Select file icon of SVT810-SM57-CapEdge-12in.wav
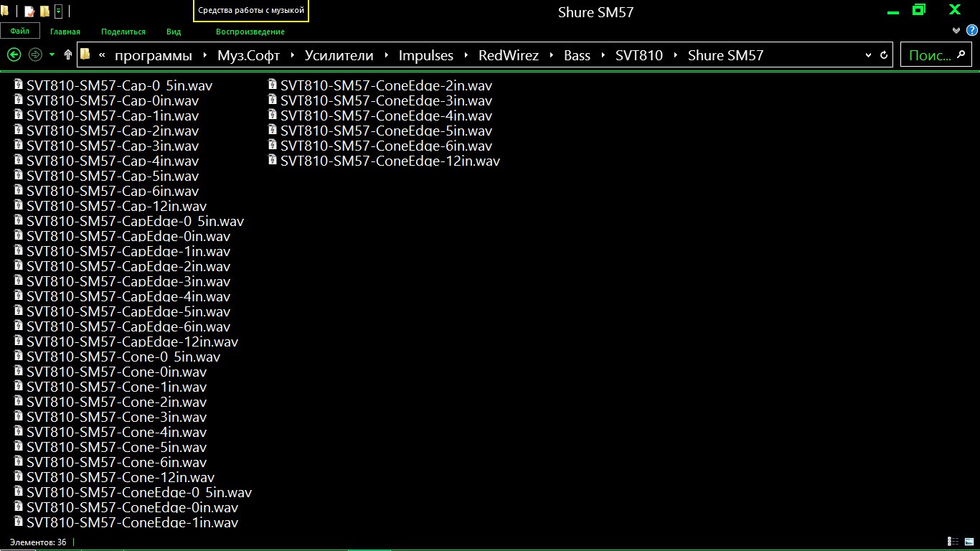Screen dimensions: 980x551 click(x=19, y=341)
